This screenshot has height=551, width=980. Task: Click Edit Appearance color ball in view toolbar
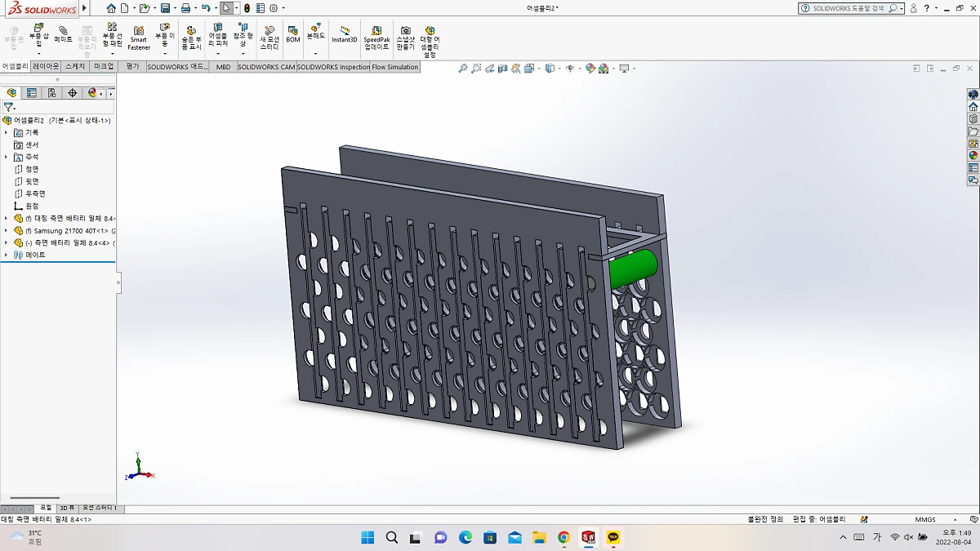click(x=590, y=69)
